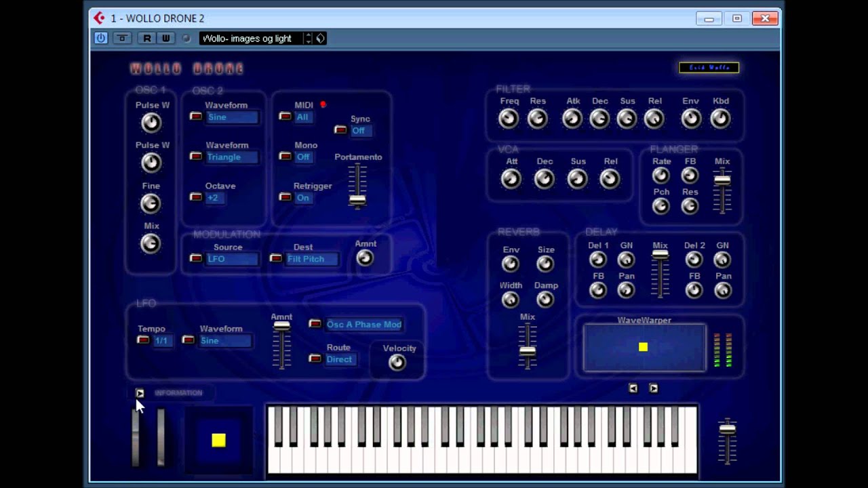This screenshot has width=868, height=488.
Task: Open the Dest Filt Pitch field
Action: tap(312, 259)
